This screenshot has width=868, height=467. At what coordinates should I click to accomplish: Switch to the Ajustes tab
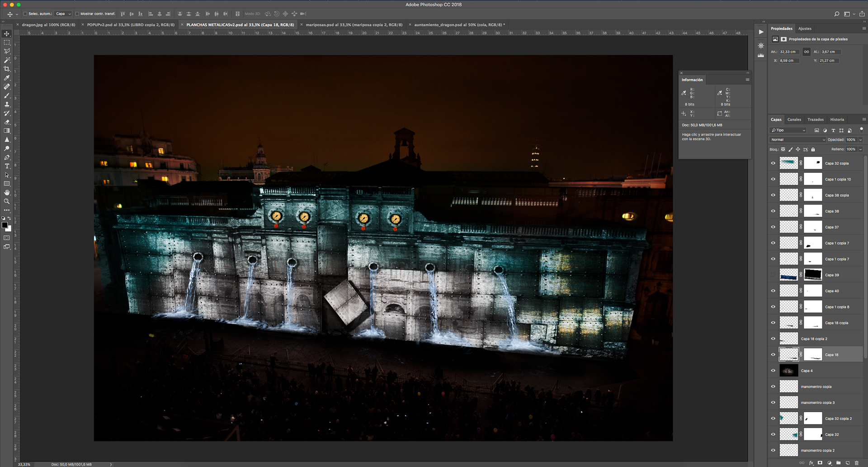805,29
